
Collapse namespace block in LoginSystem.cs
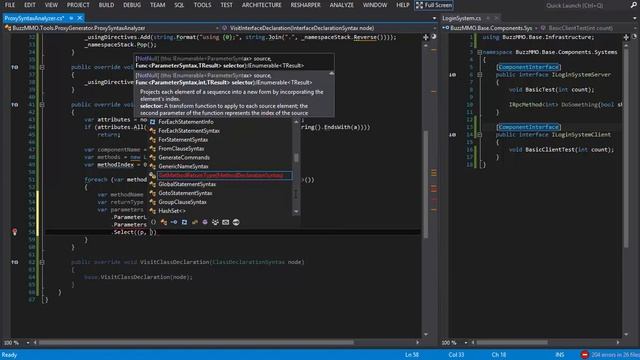[x=480, y=52]
